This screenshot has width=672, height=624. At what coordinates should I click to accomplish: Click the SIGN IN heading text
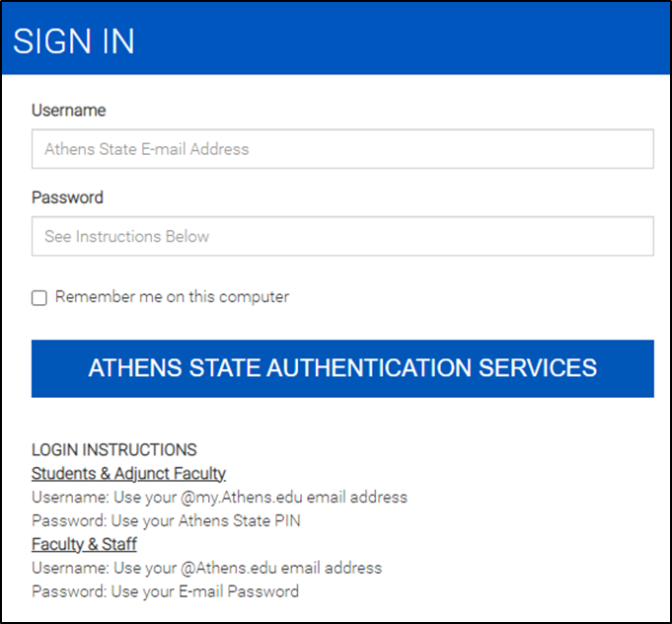coord(74,42)
